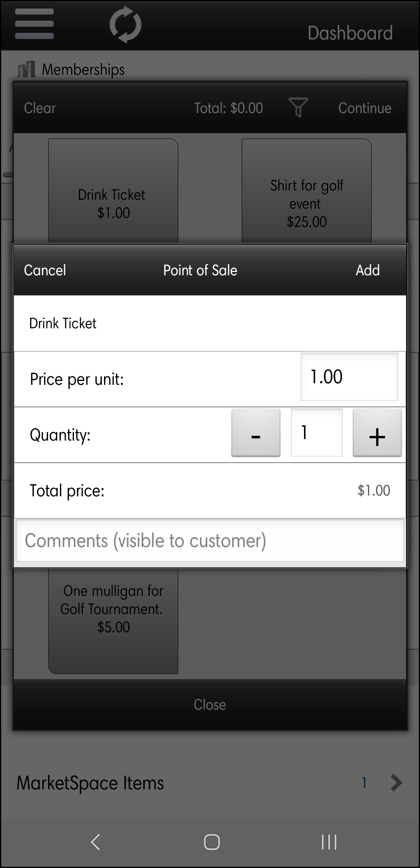Open the hamburger menu
Viewport: 420px width, 868px height.
tap(34, 24)
